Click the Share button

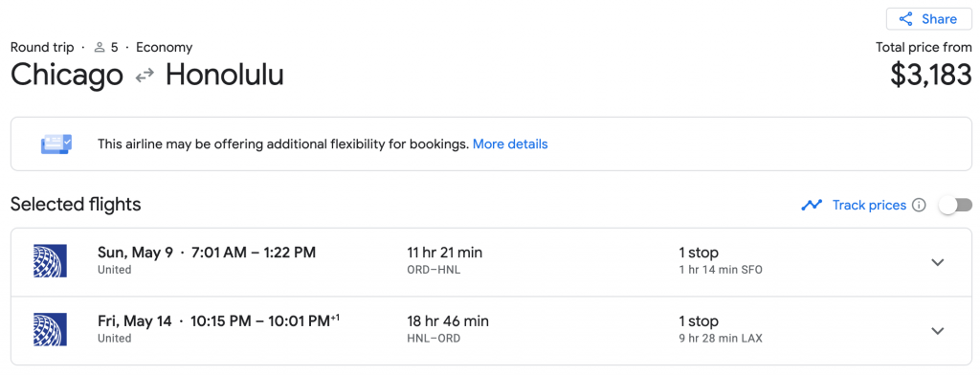coord(928,19)
